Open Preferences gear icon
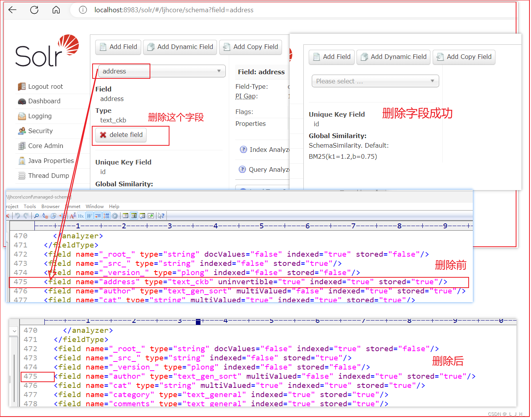The width and height of the screenshot is (531, 420). (115, 216)
